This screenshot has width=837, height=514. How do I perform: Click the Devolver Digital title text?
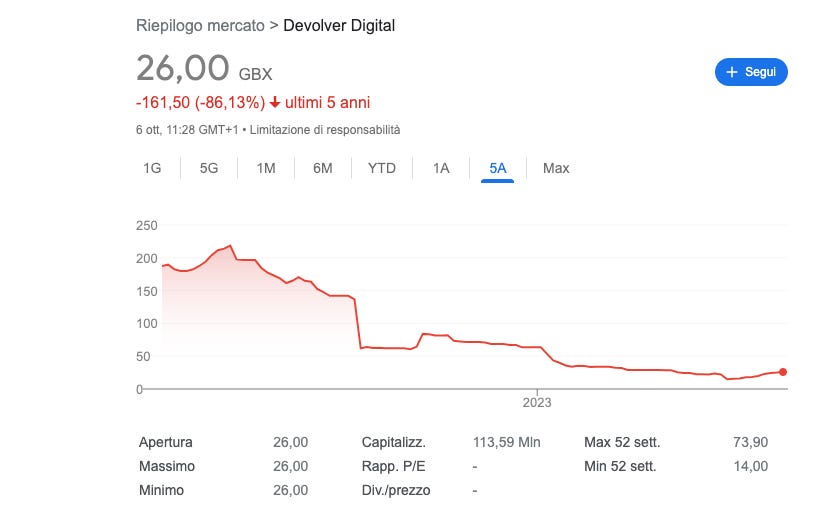click(339, 26)
